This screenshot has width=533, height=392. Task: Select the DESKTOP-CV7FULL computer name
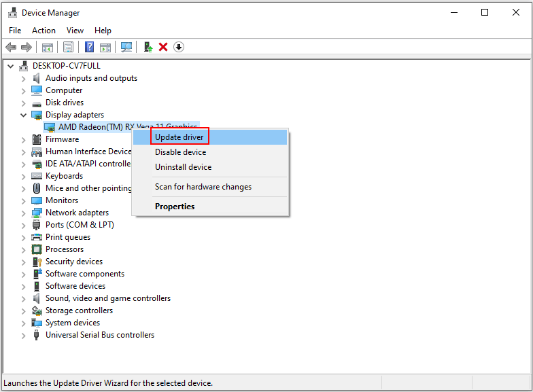click(67, 66)
